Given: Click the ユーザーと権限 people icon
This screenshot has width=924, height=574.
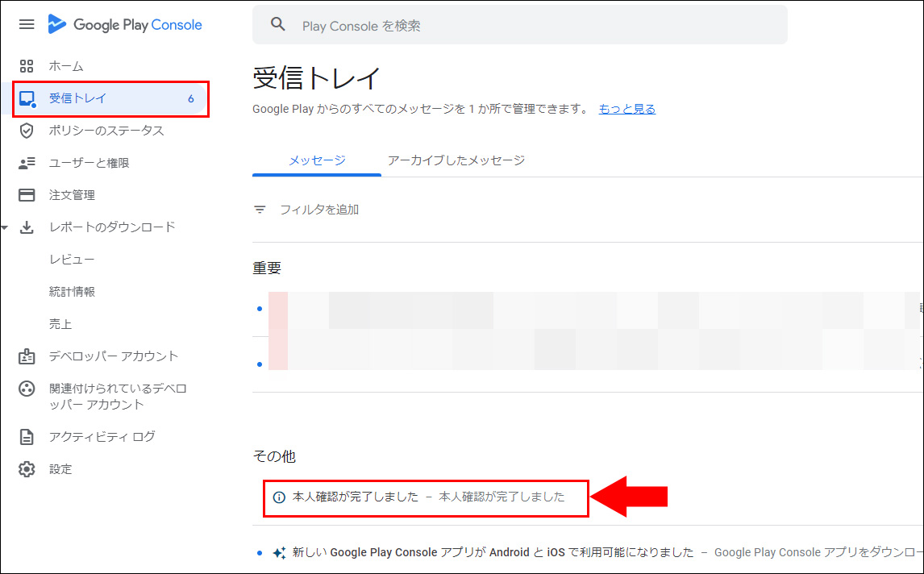Looking at the screenshot, I should pyautogui.click(x=27, y=163).
